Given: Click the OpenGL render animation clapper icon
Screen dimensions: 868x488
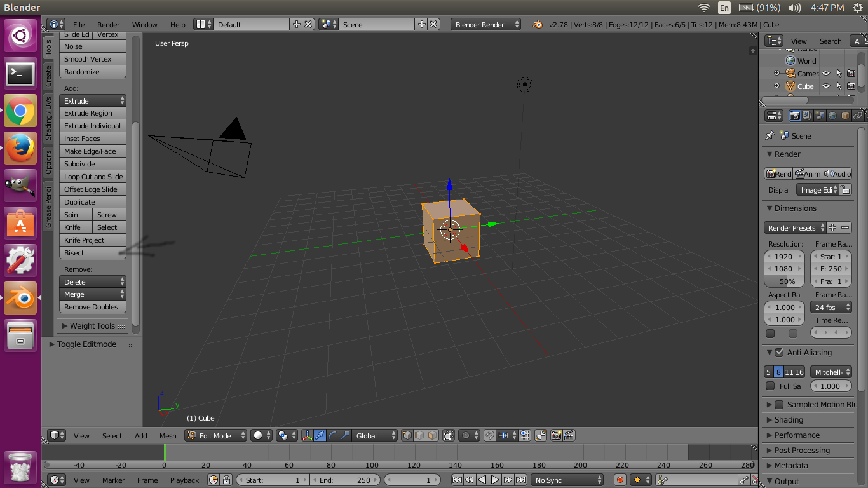Looking at the screenshot, I should [x=569, y=435].
